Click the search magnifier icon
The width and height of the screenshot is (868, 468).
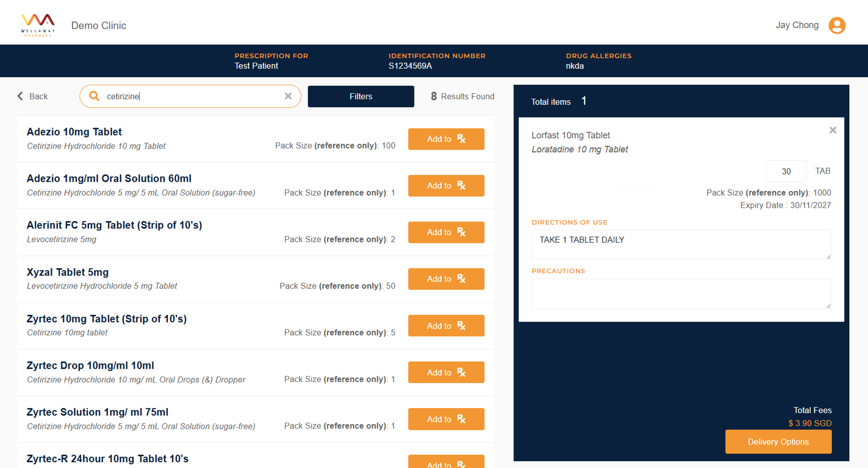(94, 96)
